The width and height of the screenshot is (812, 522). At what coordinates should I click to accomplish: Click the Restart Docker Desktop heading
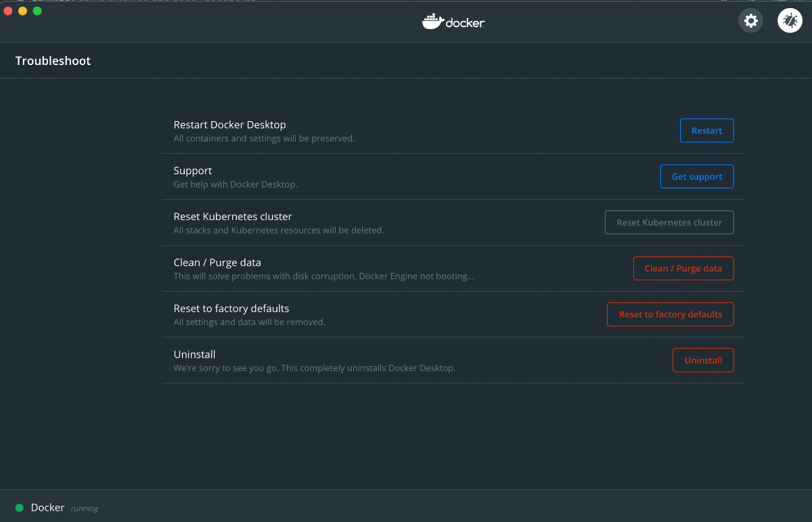pyautogui.click(x=230, y=125)
